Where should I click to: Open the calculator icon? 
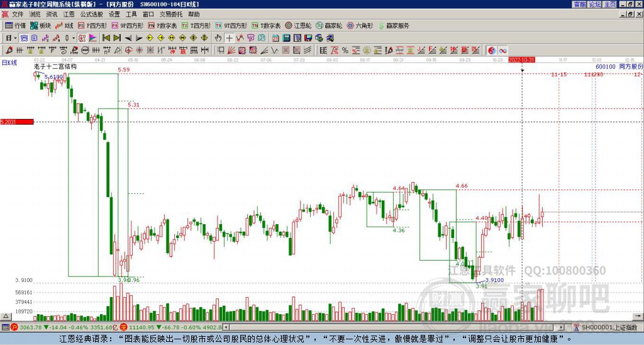286,38
